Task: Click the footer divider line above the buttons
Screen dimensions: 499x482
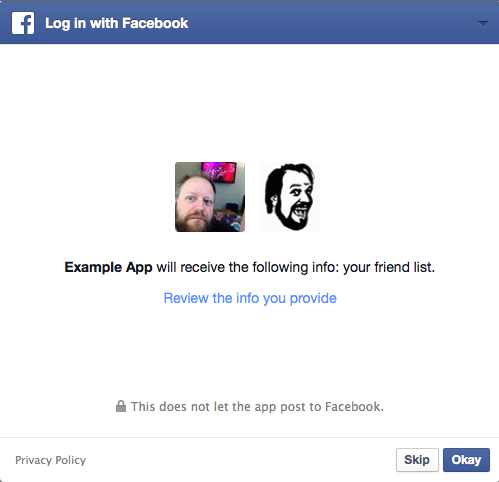Action: click(249, 437)
